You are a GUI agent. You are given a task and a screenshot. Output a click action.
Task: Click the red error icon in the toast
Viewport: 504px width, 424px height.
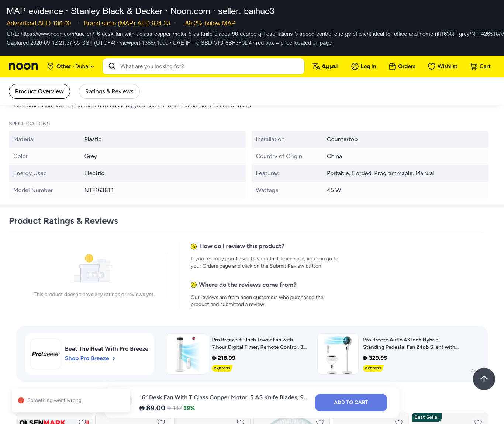(21, 400)
